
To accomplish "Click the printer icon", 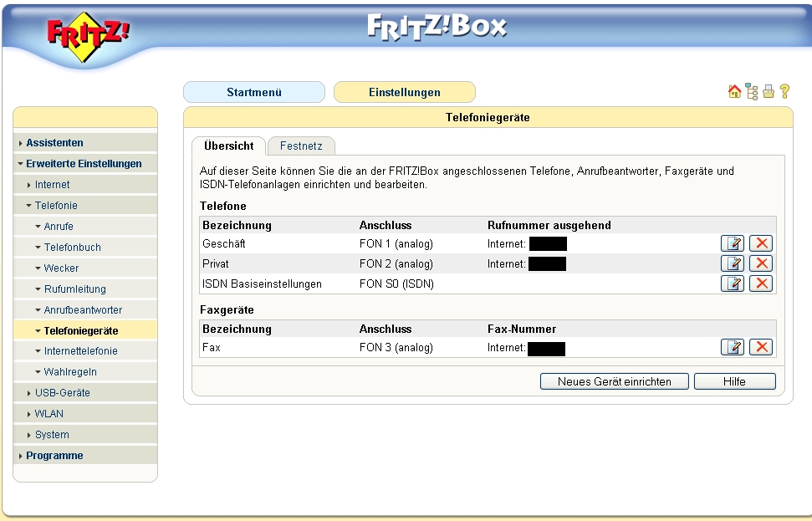I will [x=768, y=92].
